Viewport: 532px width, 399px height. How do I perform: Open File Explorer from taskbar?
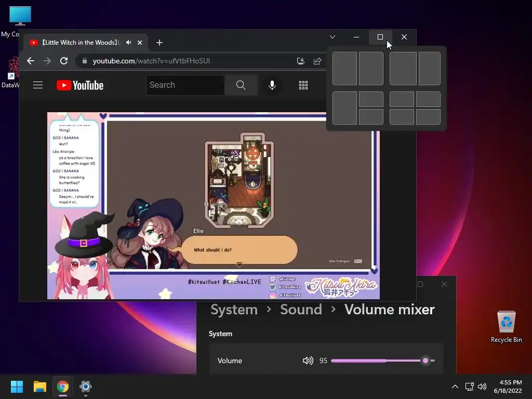point(39,387)
